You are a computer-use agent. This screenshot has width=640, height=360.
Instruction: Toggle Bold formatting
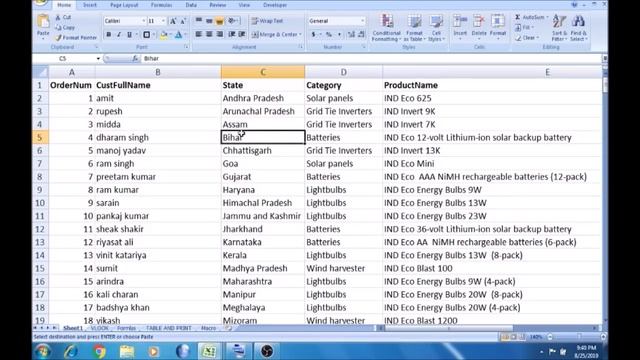109,35
